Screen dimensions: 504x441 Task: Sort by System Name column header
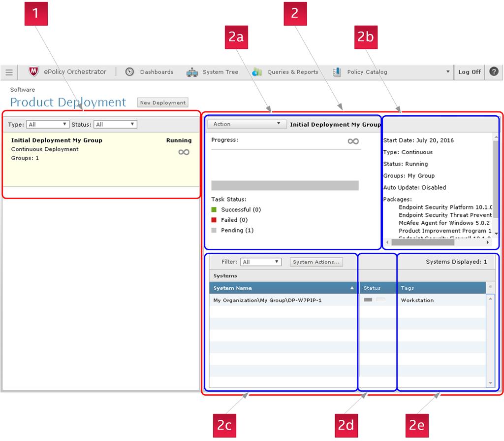pyautogui.click(x=283, y=288)
